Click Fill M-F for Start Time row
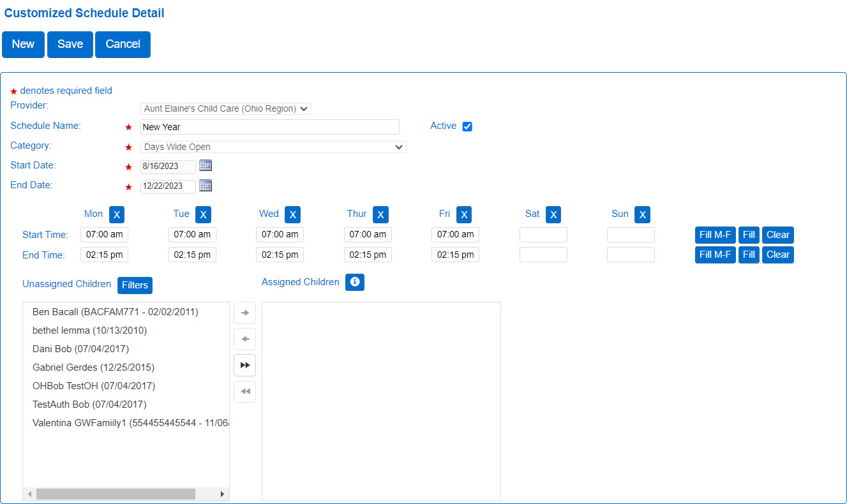This screenshot has width=847, height=504. [x=714, y=235]
